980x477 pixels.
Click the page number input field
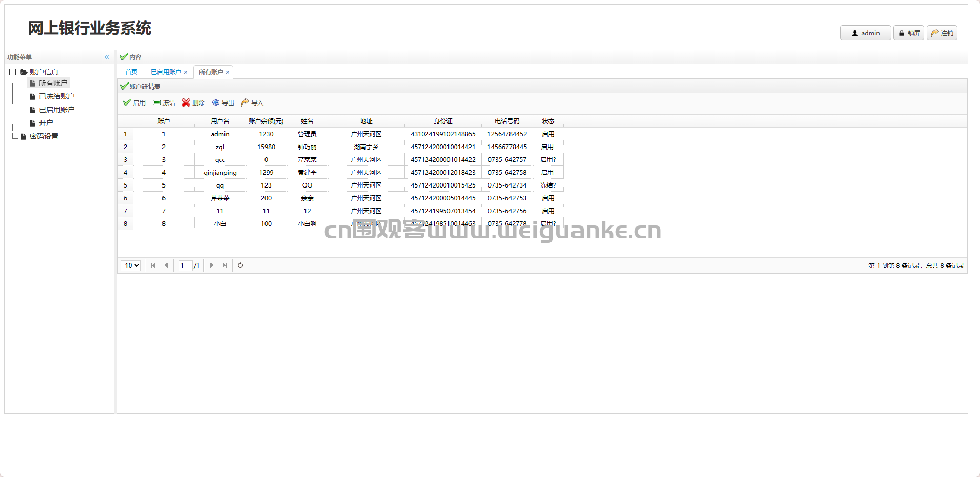tap(185, 265)
